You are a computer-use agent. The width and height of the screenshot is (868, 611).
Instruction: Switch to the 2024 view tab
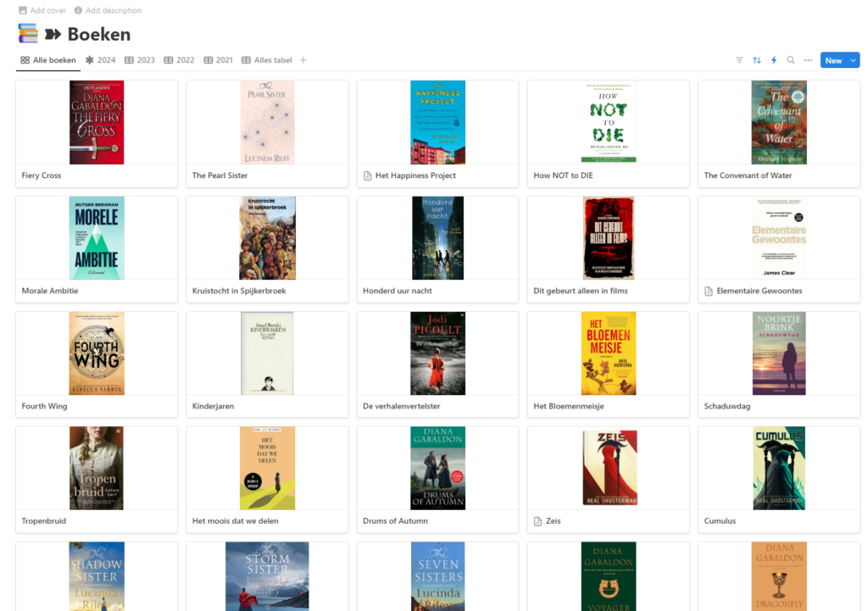(100, 60)
